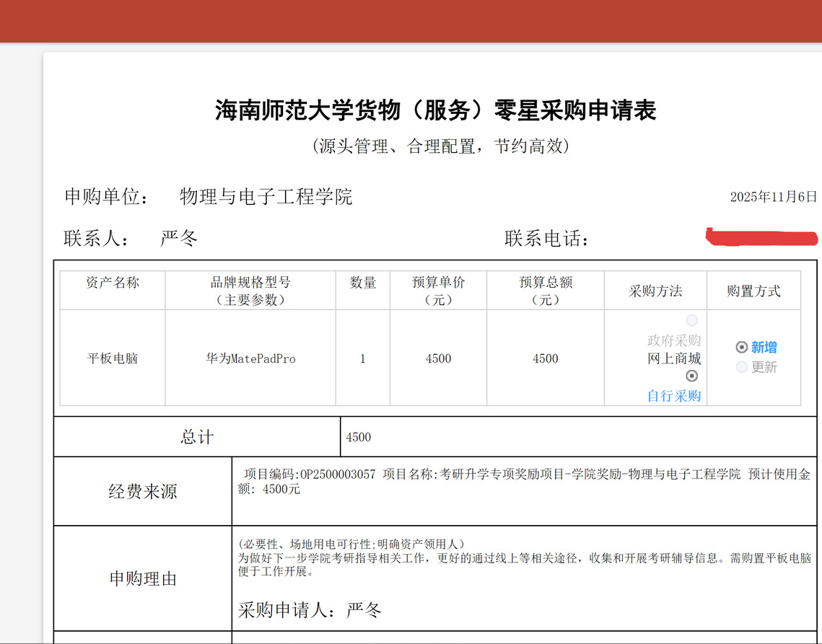Click the greyed-out 政府采购 label
The height and width of the screenshot is (644, 822).
click(674, 340)
